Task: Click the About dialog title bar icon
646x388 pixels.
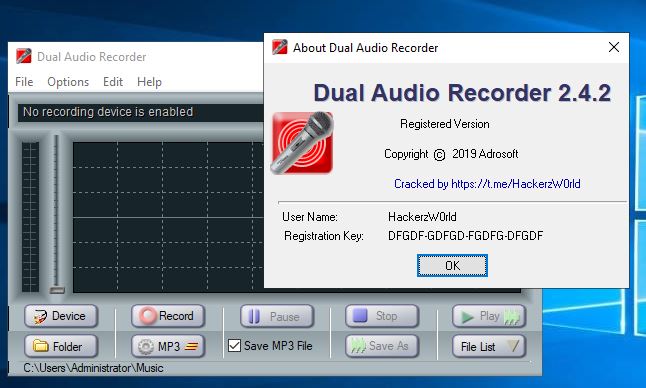Action: (x=280, y=47)
